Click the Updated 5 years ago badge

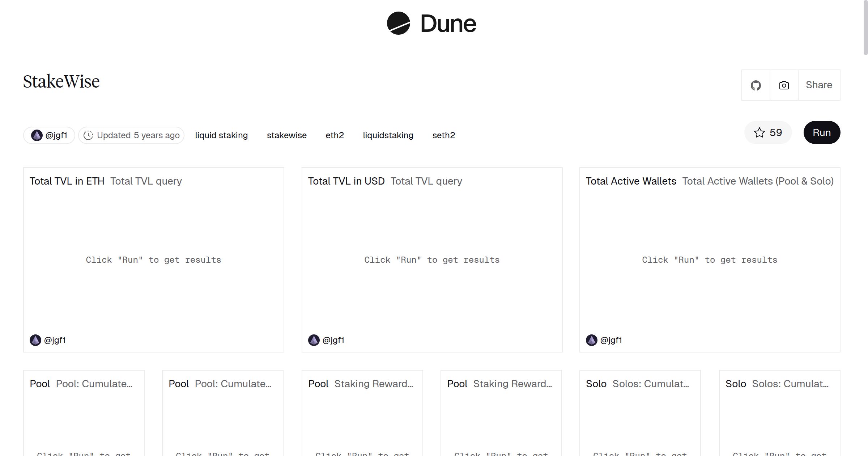pos(131,135)
